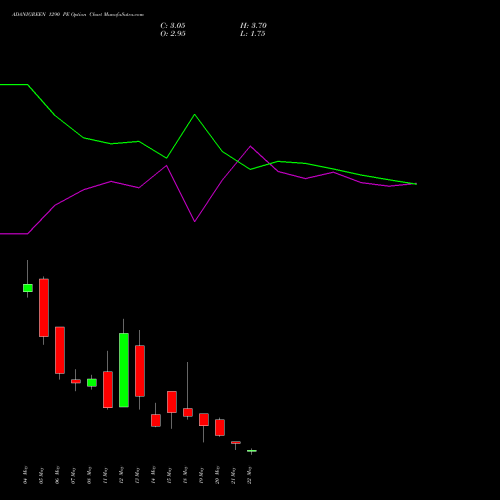Select the flat red candle for 21 May
This screenshot has width=500, height=500.
[236, 442]
